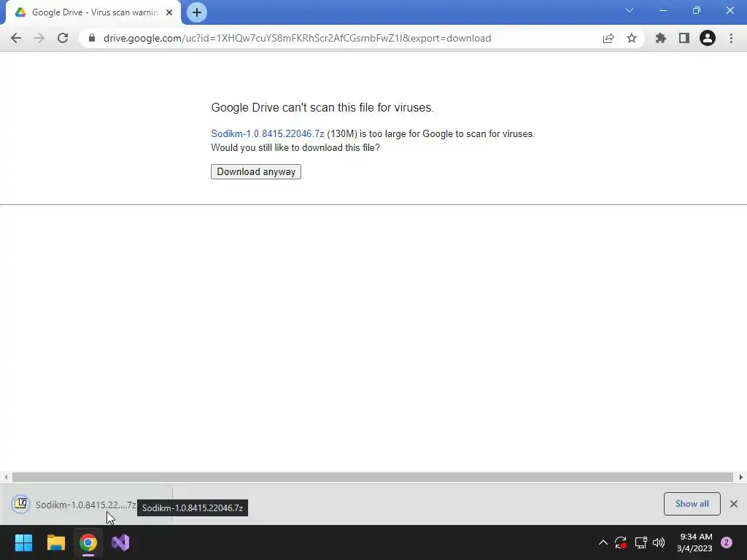Expand the tab search chevron
This screenshot has height=560, width=747.
630,10
